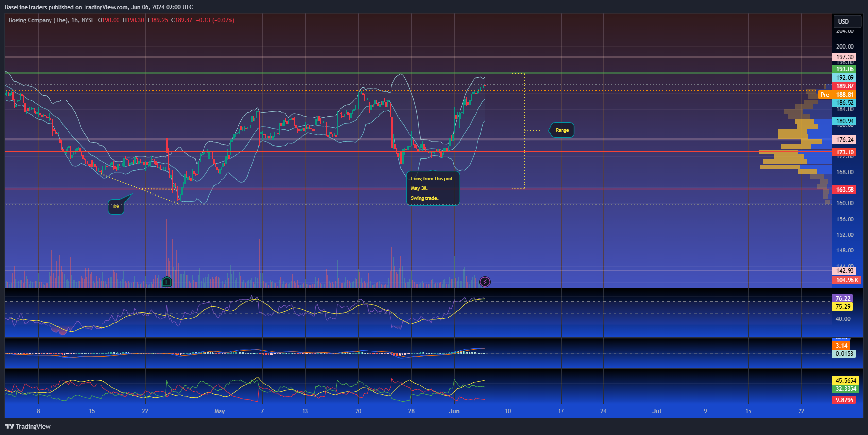868x435 pixels.
Task: Click the 200.00 price scale tick
Action: pos(845,47)
